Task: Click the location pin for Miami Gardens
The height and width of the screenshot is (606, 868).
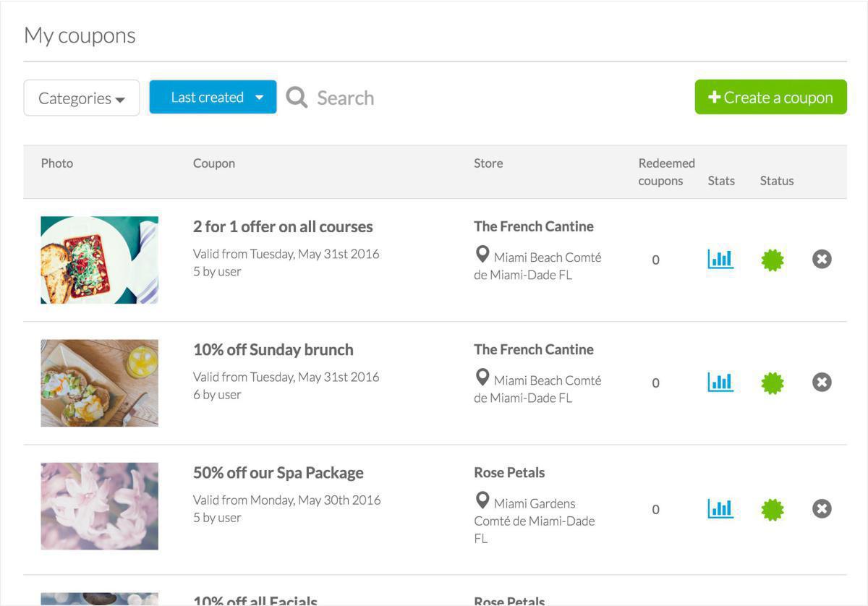Action: tap(482, 500)
